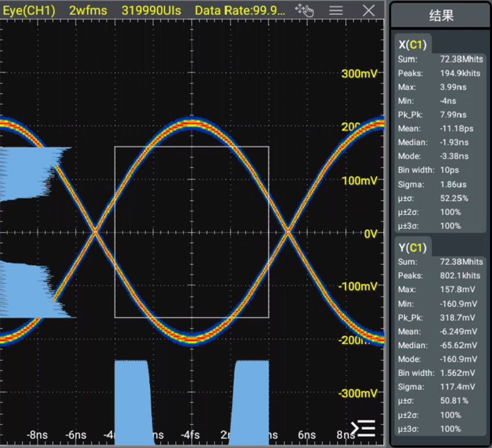Screen dimensions: 492x448
Task: Click the Y μ±σ value 50.81%
Action: [454, 400]
